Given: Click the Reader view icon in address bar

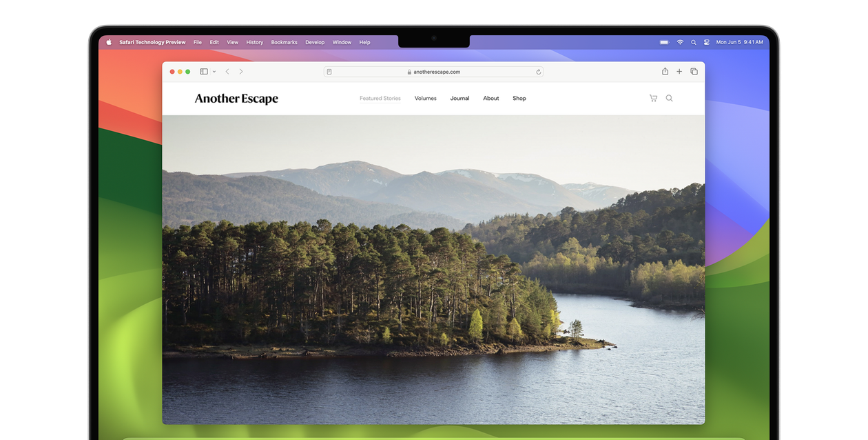Looking at the screenshot, I should [329, 72].
